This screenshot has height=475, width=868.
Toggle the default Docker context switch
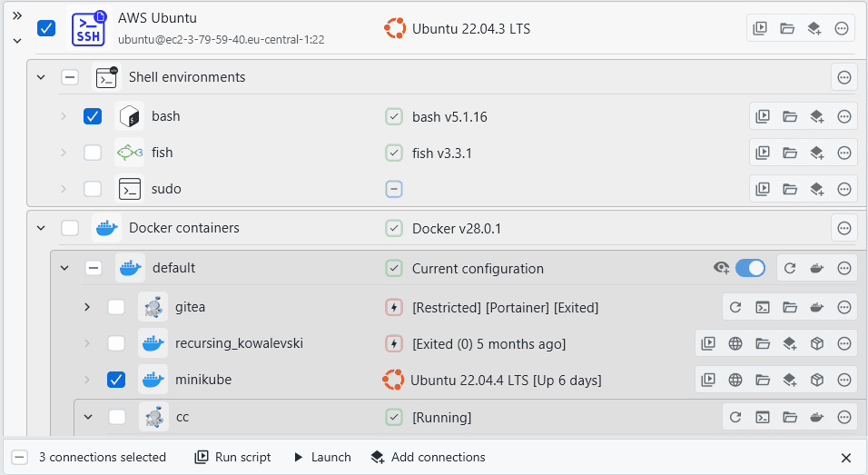click(x=750, y=268)
